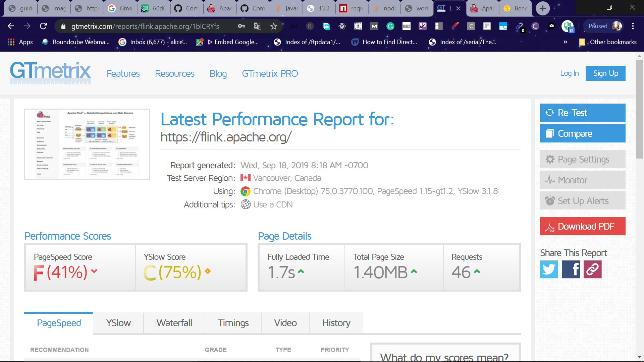Viewport: 644px width, 362px height.
Task: Click the Re-Test button
Action: pos(582,113)
